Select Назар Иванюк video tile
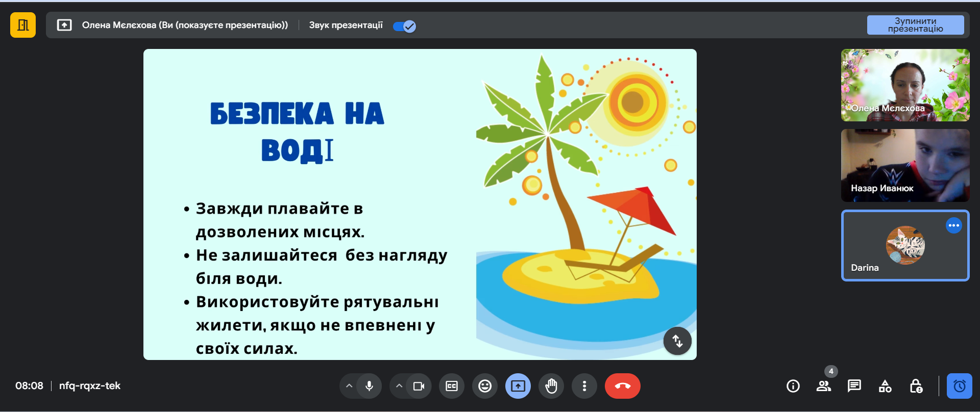Screen dimensions: 980x412 point(905,165)
